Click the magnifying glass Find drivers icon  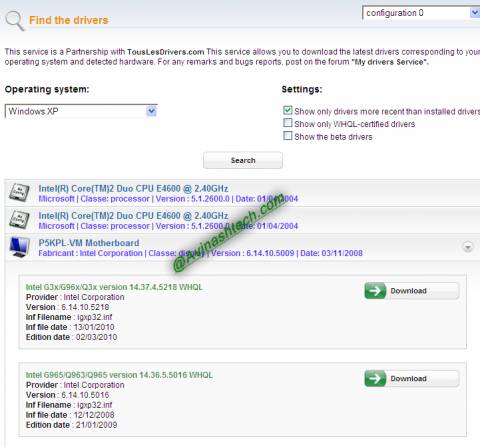(15, 21)
